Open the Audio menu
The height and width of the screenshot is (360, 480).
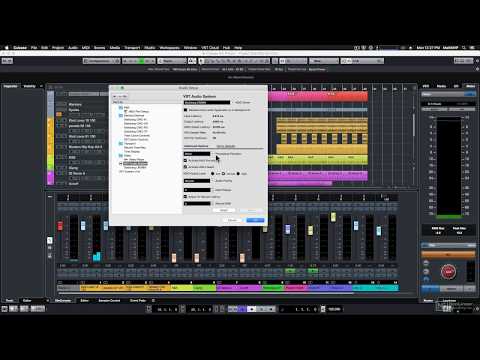coord(73,48)
